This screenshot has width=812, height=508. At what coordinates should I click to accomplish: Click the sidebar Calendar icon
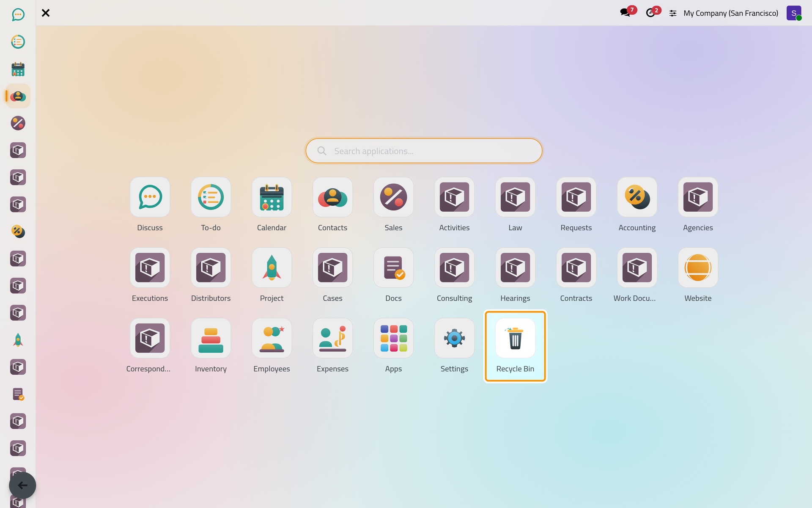point(18,69)
